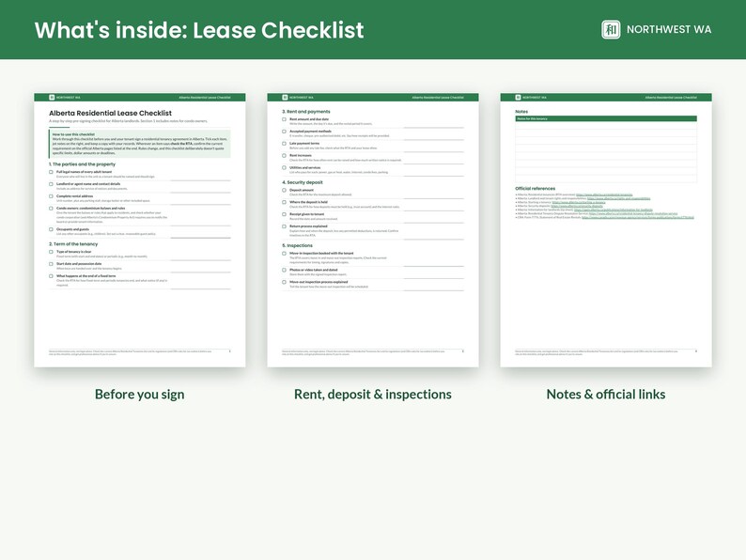Check 'Start date and possession date' box
Image resolution: width=746 pixels, height=560 pixels.
click(x=51, y=264)
